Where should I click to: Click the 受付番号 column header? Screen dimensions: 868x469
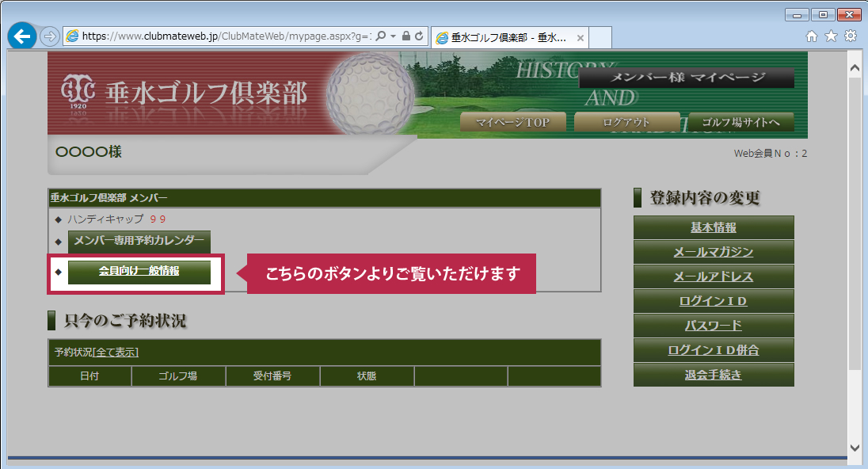tap(272, 376)
